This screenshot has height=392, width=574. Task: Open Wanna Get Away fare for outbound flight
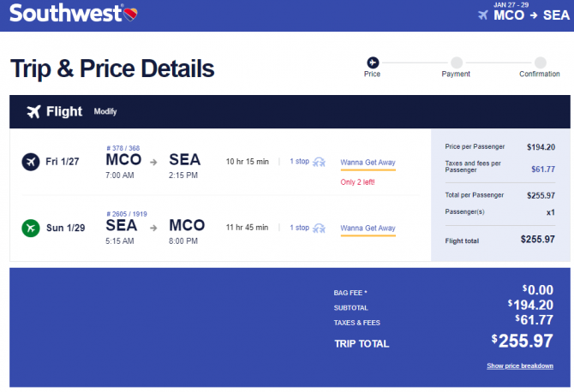(368, 163)
